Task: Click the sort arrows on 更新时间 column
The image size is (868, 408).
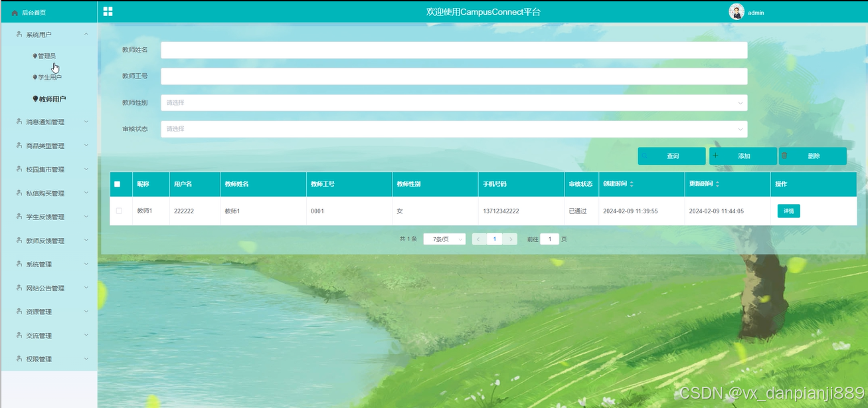Action: [x=717, y=184]
